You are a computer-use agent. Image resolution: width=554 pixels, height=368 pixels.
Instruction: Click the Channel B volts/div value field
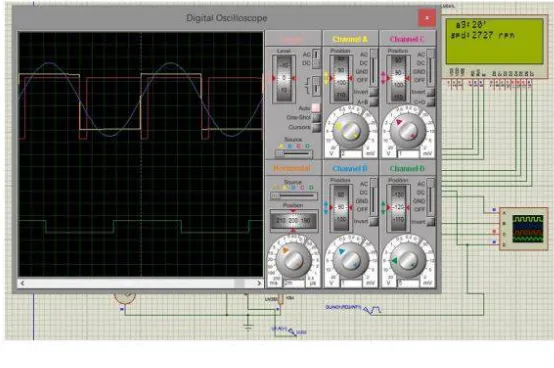[x=351, y=283]
